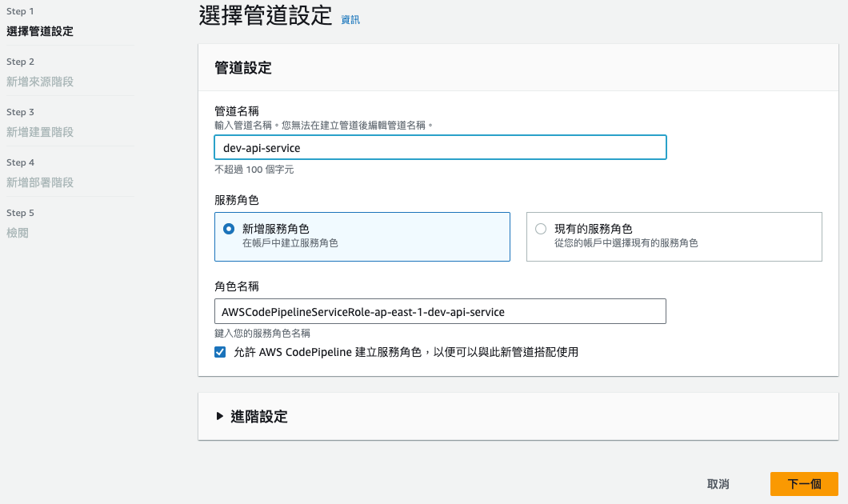This screenshot has height=504, width=848.
Task: Jump to Step 5 檢閱 in sidebar
Action: point(18,233)
